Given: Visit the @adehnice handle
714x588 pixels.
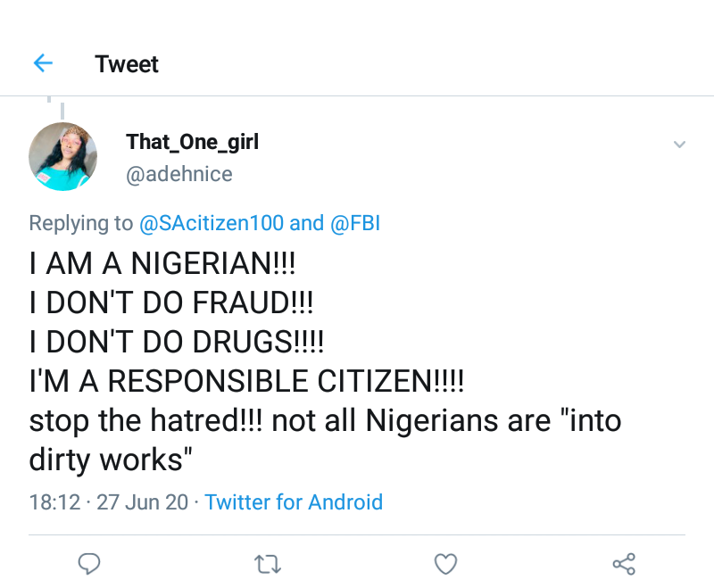Looking at the screenshot, I should coord(178,174).
